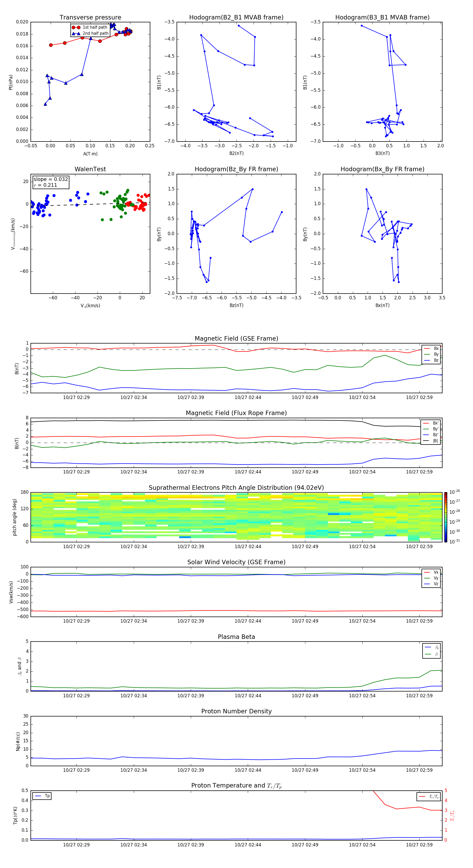
Task: Click '10/27 02:59' tick under Proton Temperature panel
Action: pyautogui.click(x=419, y=845)
